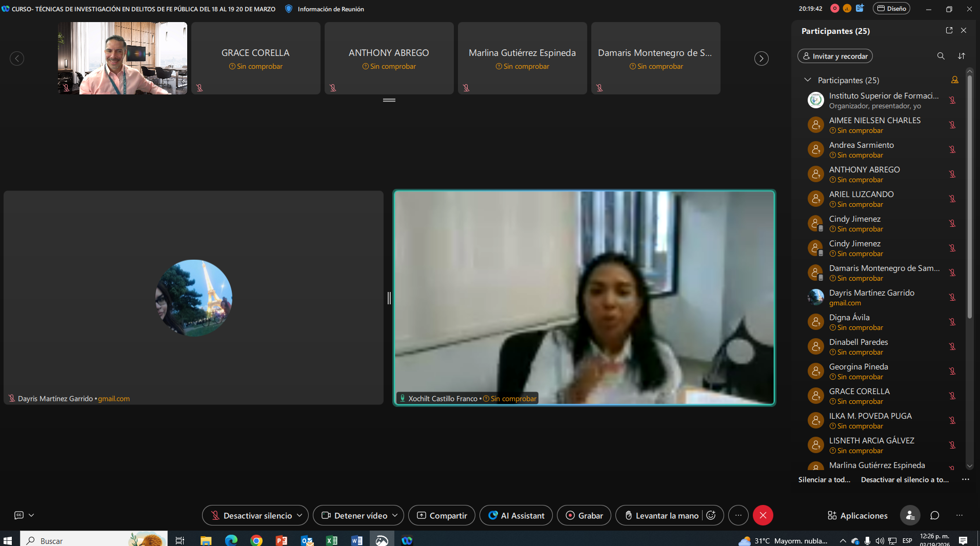Image resolution: width=980 pixels, height=546 pixels.
Task: Open the Diseño layout menu
Action: click(x=891, y=9)
